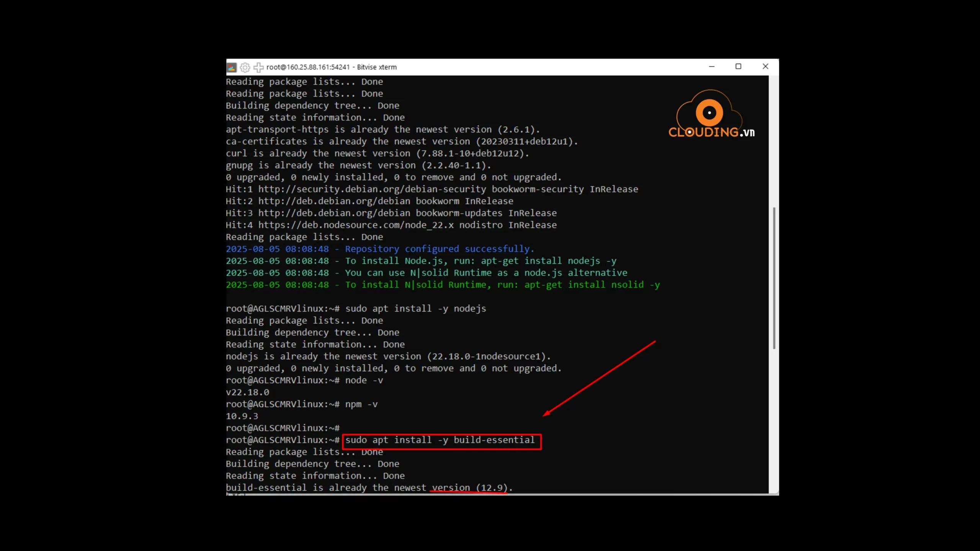Viewport: 980px width, 551px height.
Task: Click the output '10.9.3'
Action: click(x=242, y=416)
